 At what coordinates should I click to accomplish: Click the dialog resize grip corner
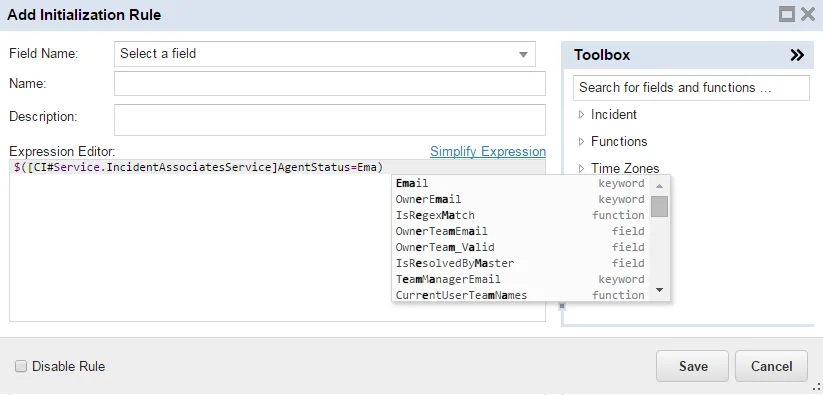tap(816, 388)
